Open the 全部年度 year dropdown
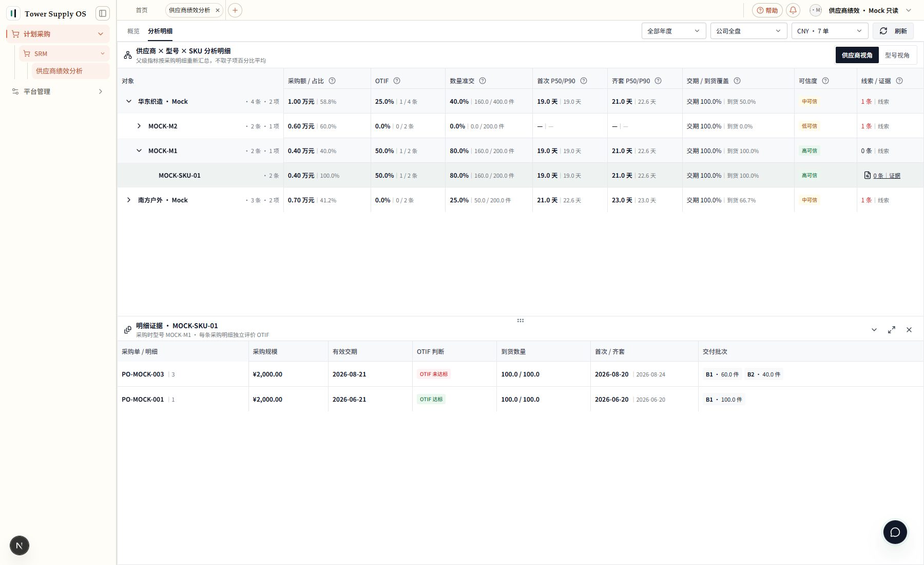 pos(673,31)
